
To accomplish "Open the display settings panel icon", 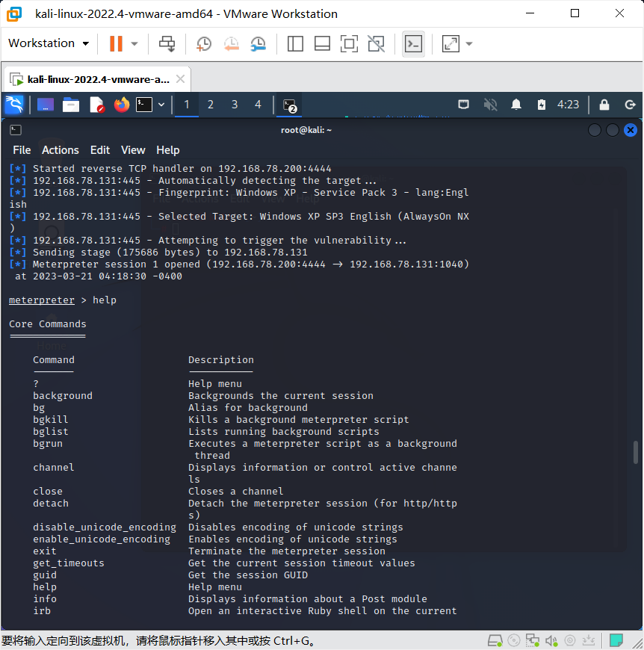I will (463, 104).
